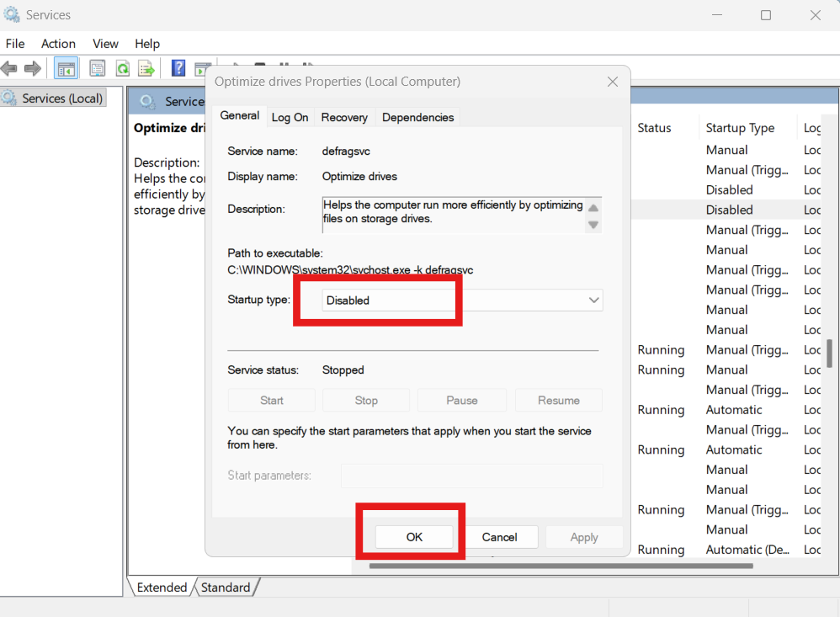This screenshot has width=840, height=617.
Task: Refresh the services list via toolbar icon
Action: tap(122, 68)
